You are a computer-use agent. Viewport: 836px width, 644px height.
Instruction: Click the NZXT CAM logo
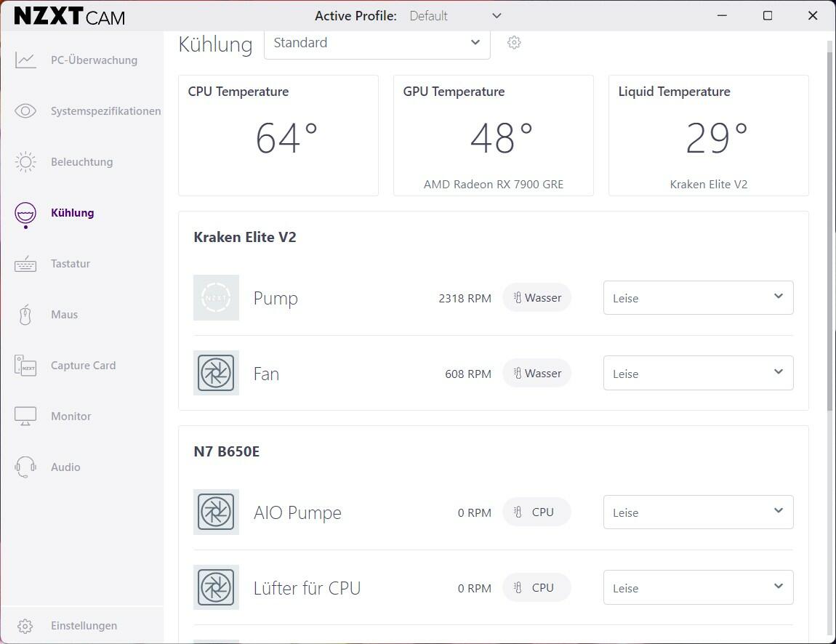(69, 16)
